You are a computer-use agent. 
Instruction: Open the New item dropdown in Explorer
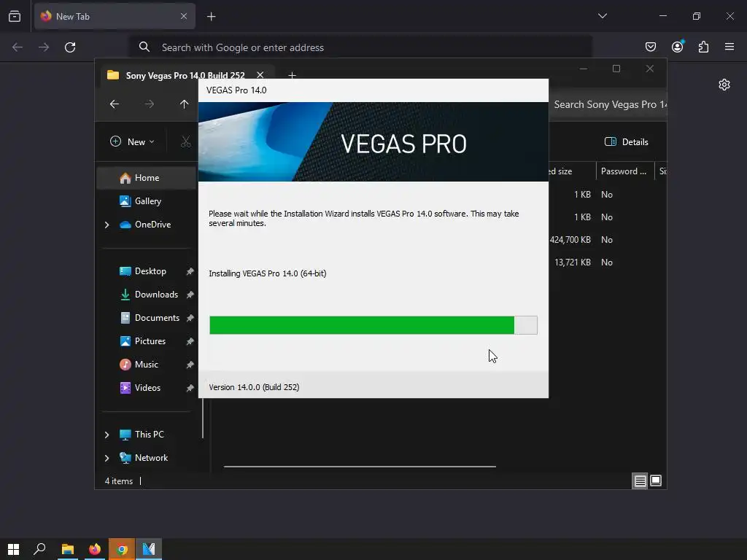click(133, 142)
